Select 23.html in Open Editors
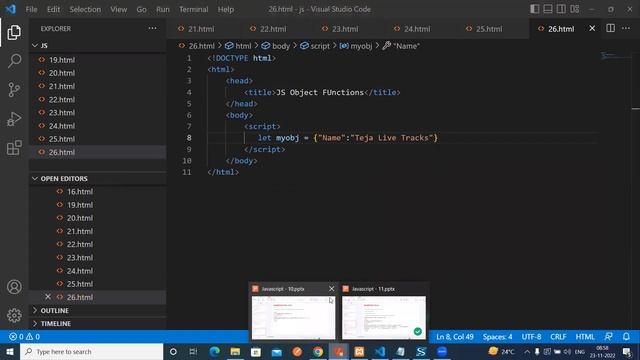Viewport: 640px width, 360px height. click(98, 258)
